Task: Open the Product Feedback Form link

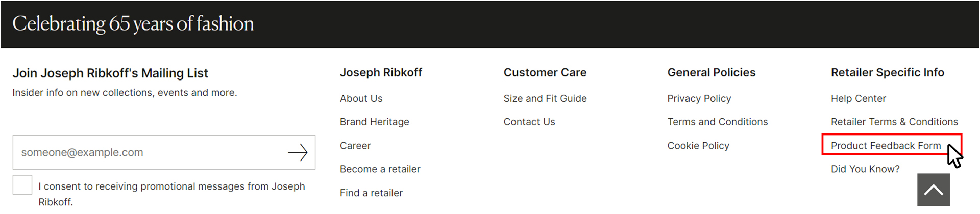Action: (x=886, y=146)
